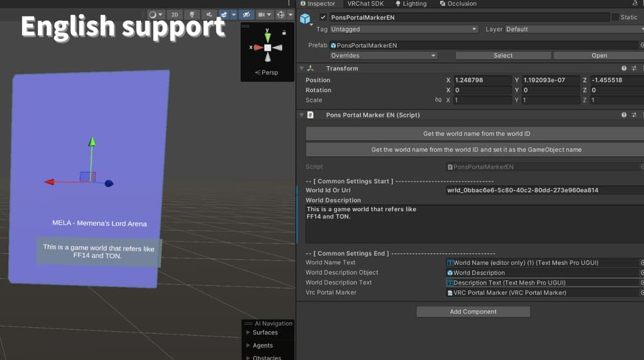Toggle scene audio with the speaker icon
The height and width of the screenshot is (360, 644).
(209, 14)
